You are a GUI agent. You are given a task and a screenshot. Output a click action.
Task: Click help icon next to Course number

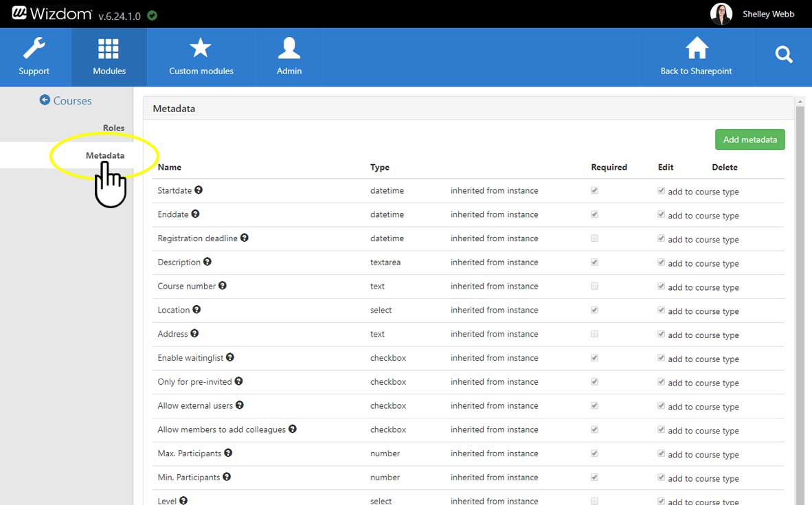(223, 286)
